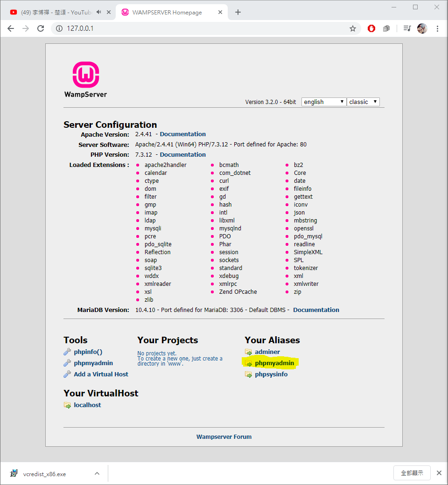Click the xdebug extension entry
Viewport: 448px width, 485px height.
point(229,276)
